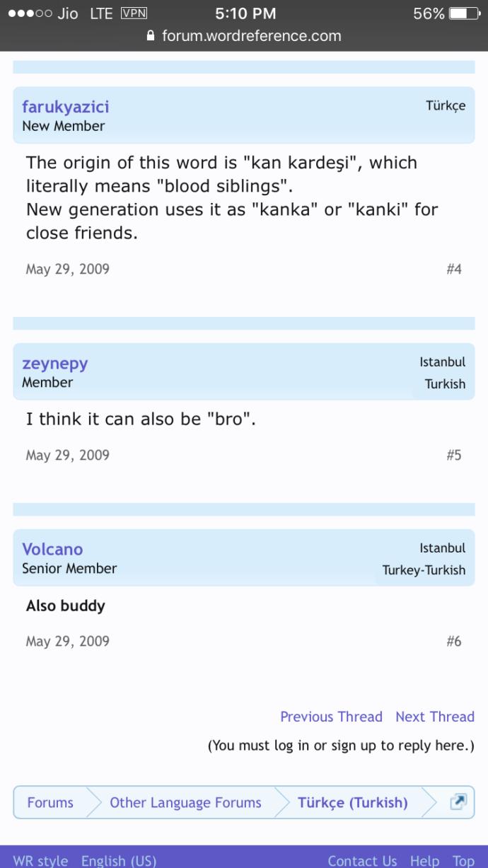Image resolution: width=488 pixels, height=868 pixels.
Task: Open farukyazici's member profile
Action: 65,107
